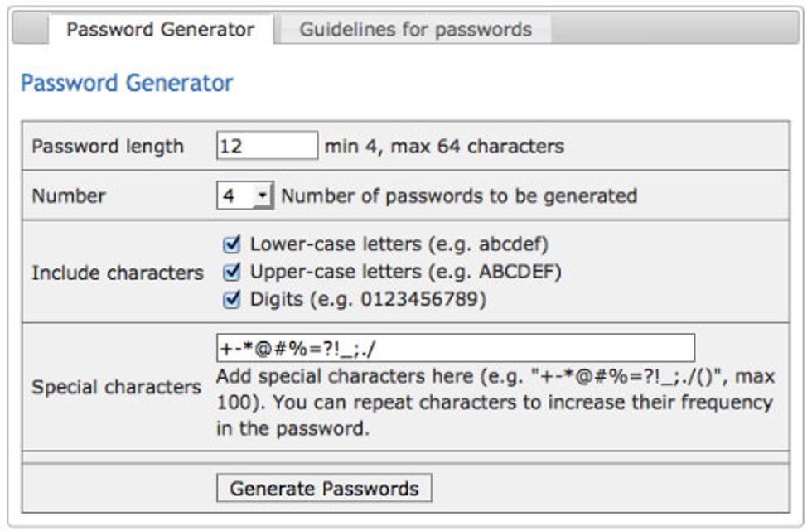Image resolution: width=812 pixels, height=531 pixels.
Task: Click the Digits (e.g. 0123456789) label
Action: pyautogui.click(x=368, y=298)
